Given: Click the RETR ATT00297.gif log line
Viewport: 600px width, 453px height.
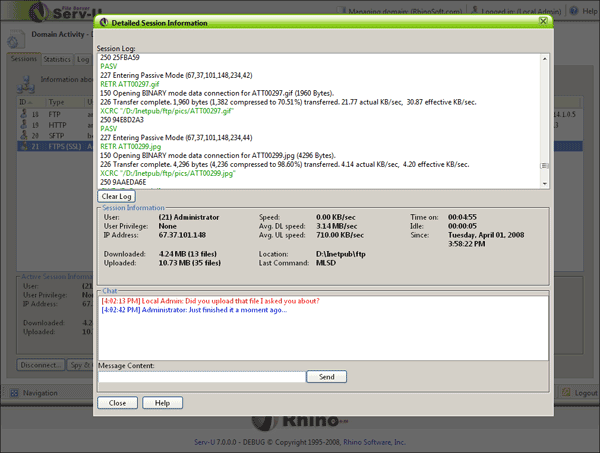Looking at the screenshot, I should [130, 84].
